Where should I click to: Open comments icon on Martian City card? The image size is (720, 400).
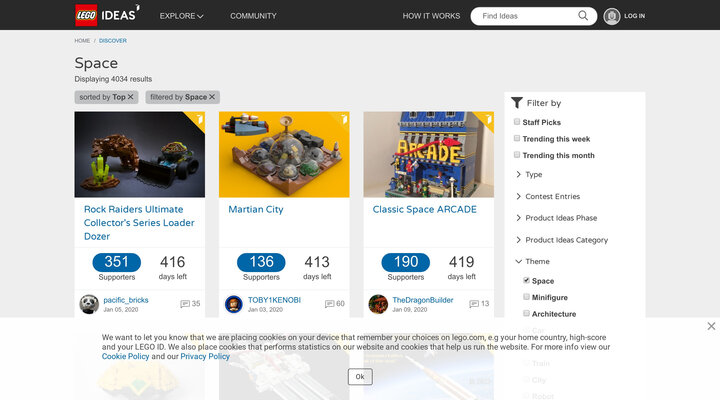coord(329,304)
